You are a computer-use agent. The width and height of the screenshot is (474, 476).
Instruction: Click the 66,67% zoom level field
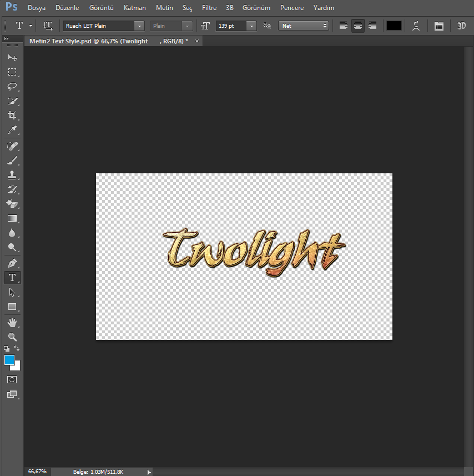tap(37, 472)
